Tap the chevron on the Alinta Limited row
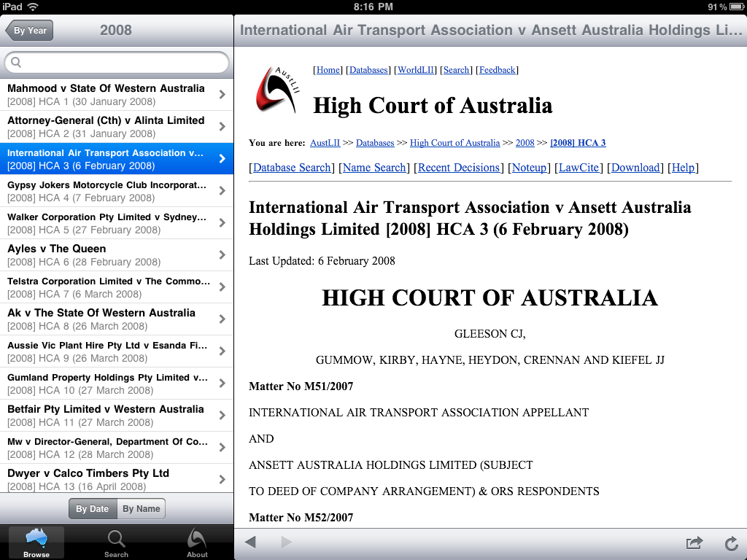Viewport: 747px width, 560px height. 222,127
